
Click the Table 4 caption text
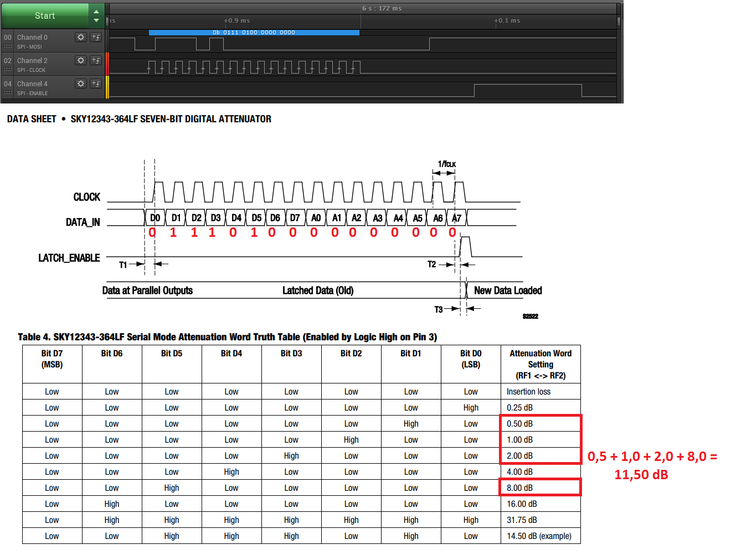(x=227, y=337)
